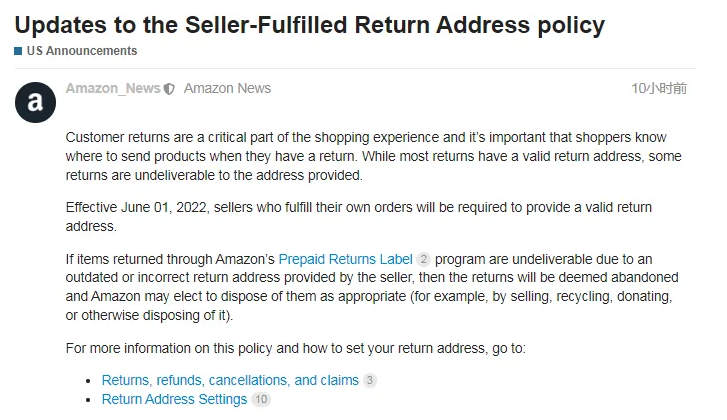Click the moderator shield icon beside Amazon_News
The width and height of the screenshot is (727, 420).
click(x=169, y=89)
